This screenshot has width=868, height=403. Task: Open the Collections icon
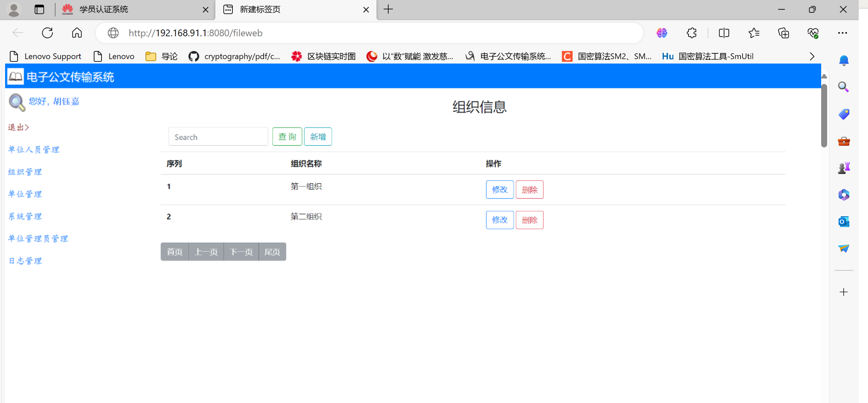tap(784, 33)
